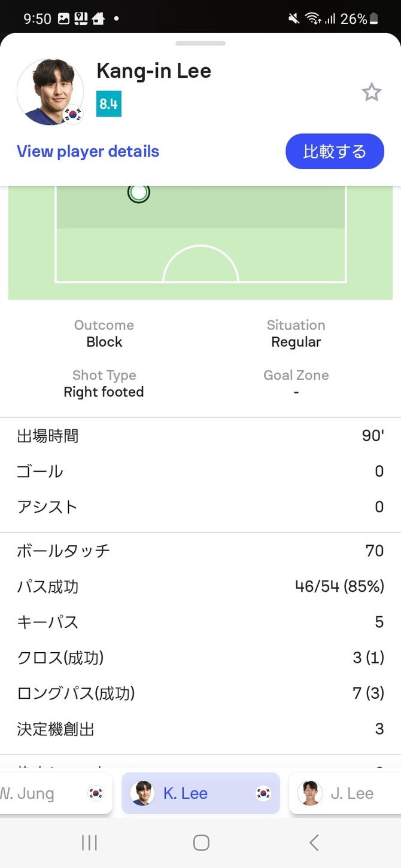
Task: Open Kang-in Lee's profile photo
Action: (50, 91)
